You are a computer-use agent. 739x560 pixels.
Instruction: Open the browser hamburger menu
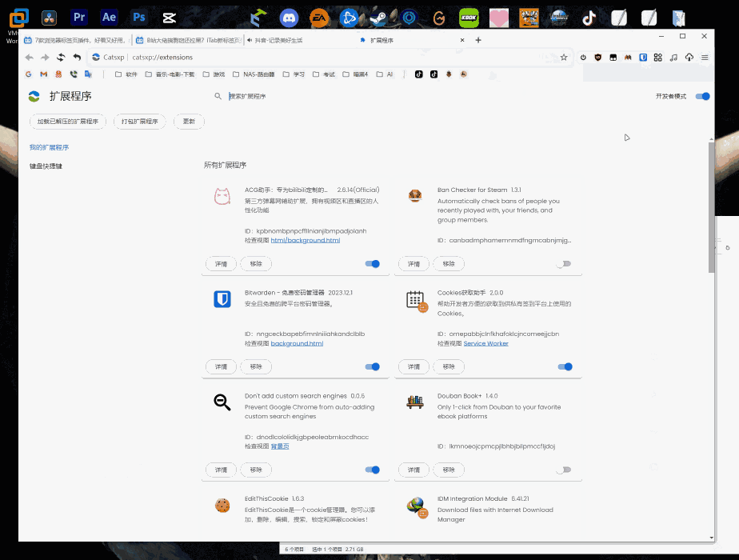(705, 58)
